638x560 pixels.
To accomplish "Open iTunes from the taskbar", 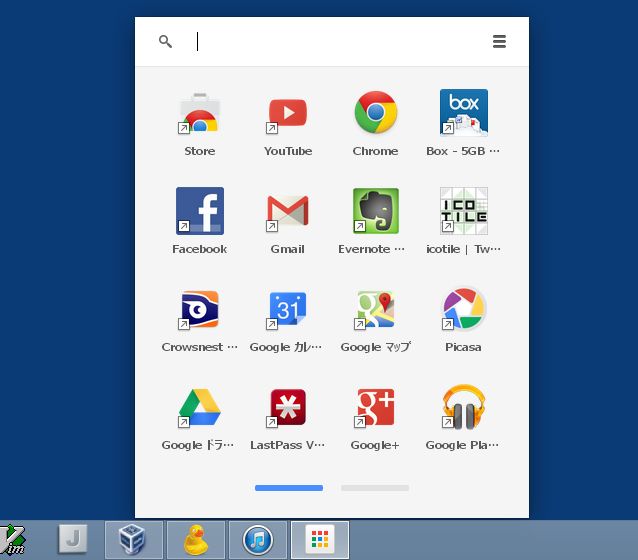I will (x=258, y=540).
